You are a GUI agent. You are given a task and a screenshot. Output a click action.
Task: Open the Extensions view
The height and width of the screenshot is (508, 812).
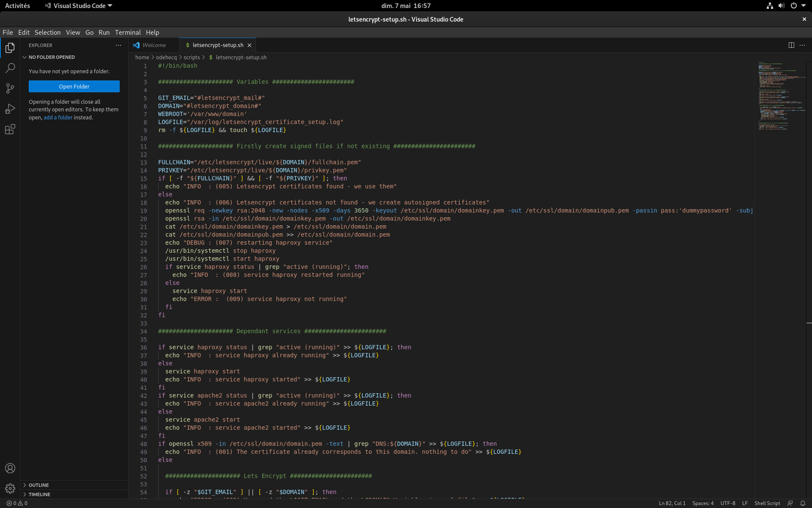coord(10,129)
